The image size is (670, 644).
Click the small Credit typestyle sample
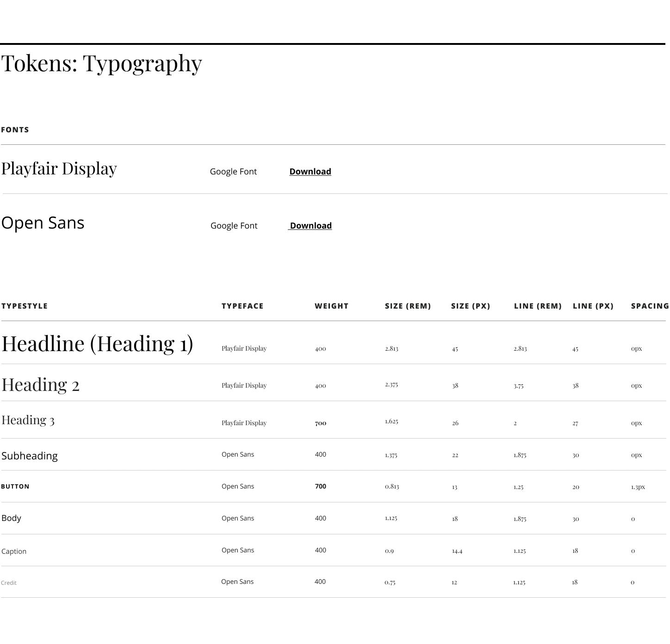click(x=9, y=583)
